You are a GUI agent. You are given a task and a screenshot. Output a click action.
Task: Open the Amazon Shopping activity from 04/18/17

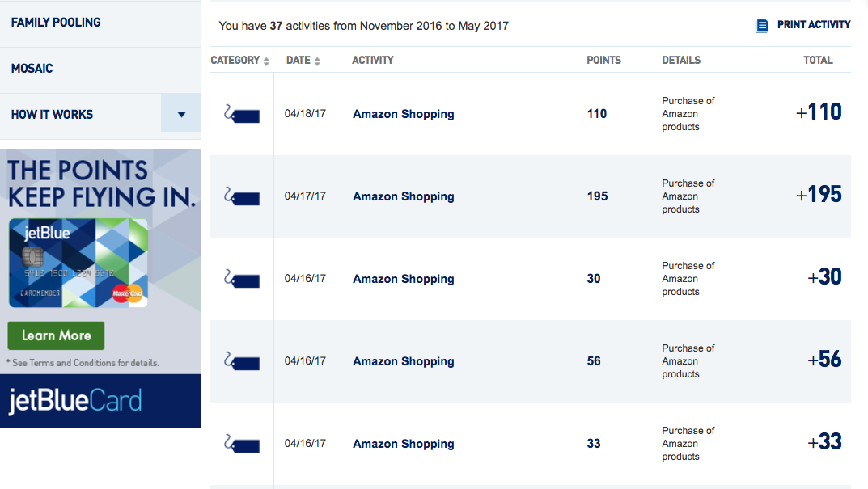pos(404,114)
